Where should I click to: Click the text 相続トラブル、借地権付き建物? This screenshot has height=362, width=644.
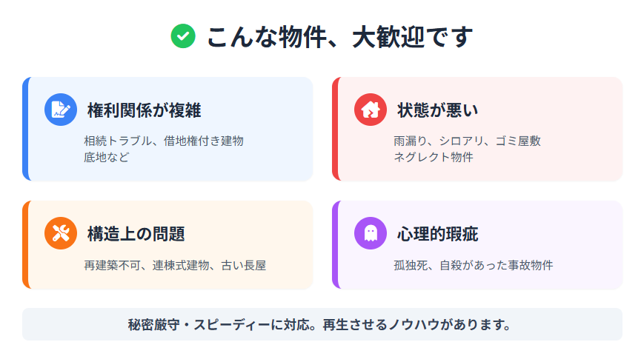[x=164, y=141]
